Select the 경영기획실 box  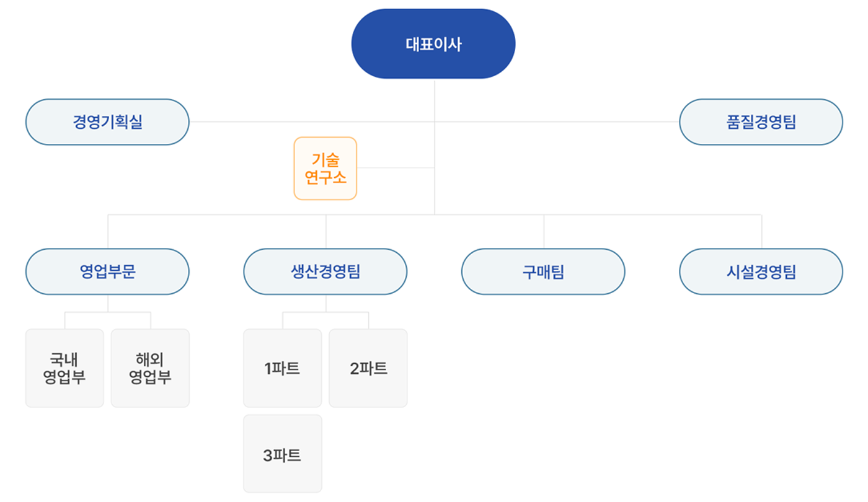107,122
